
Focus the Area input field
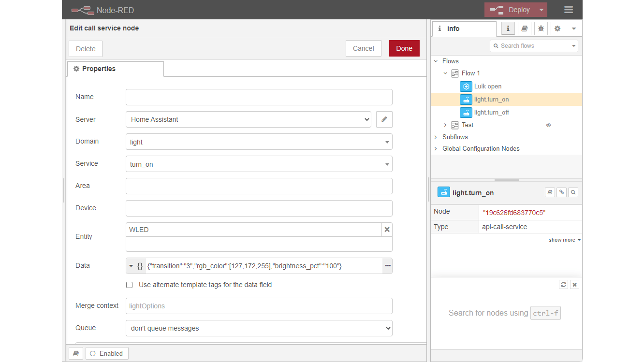[x=259, y=186]
